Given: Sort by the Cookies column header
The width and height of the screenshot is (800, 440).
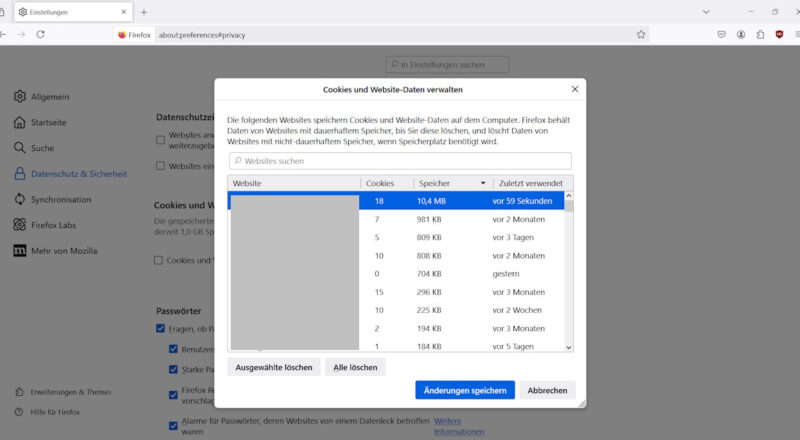Looking at the screenshot, I should coord(387,183).
